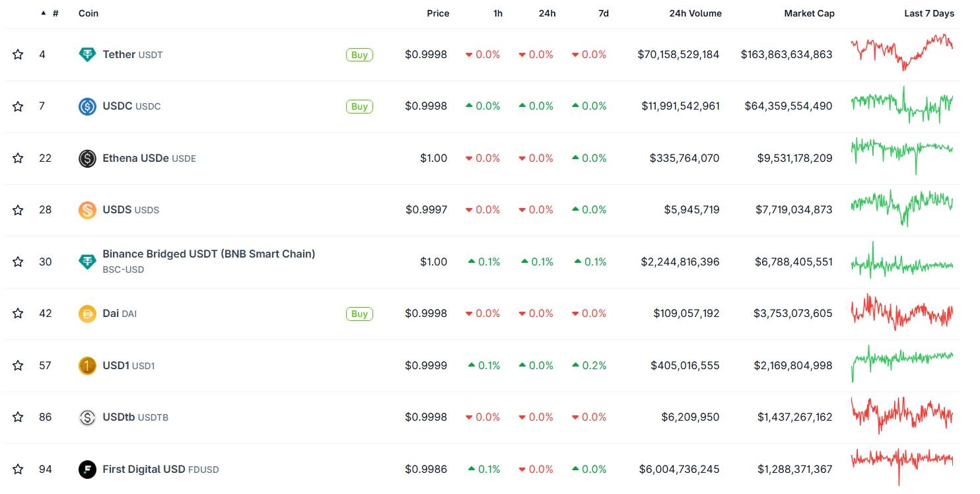Click USDC market cap $64,359,554,490
The width and height of the screenshot is (980, 494).
pyautogui.click(x=788, y=106)
